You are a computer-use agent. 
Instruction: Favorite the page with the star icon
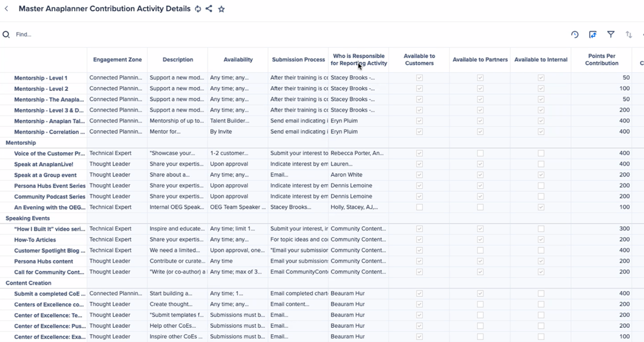[x=221, y=9]
